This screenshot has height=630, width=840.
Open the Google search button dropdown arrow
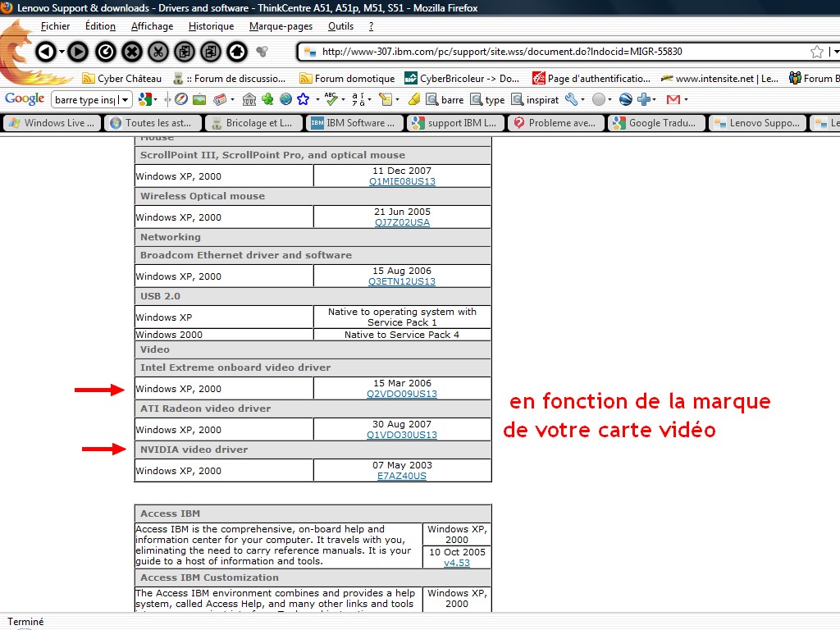point(155,99)
